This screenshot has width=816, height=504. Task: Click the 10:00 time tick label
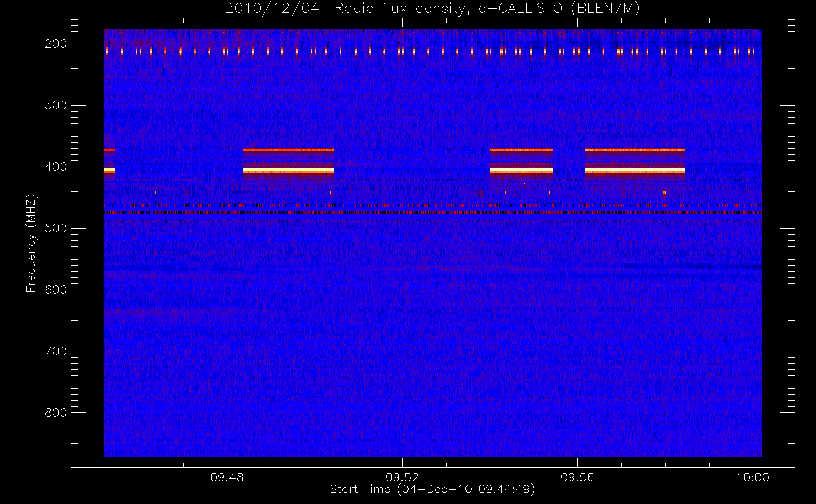pos(753,477)
